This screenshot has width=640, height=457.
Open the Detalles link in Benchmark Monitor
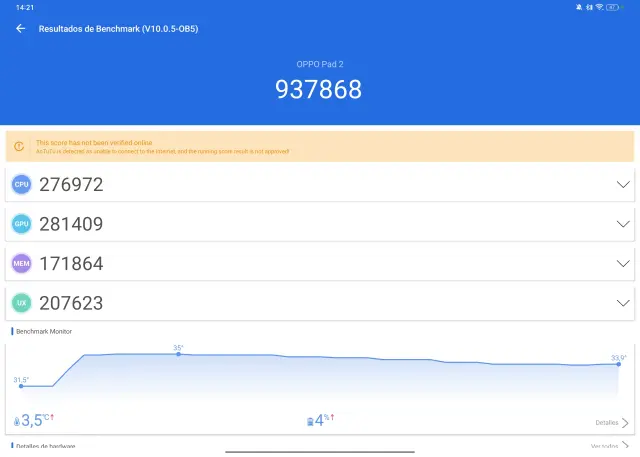611,423
